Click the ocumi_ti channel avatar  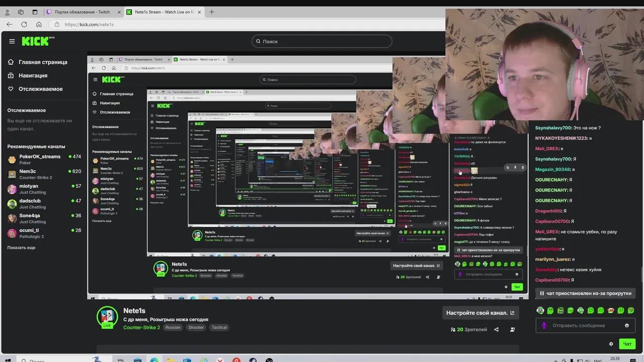pos(12,233)
